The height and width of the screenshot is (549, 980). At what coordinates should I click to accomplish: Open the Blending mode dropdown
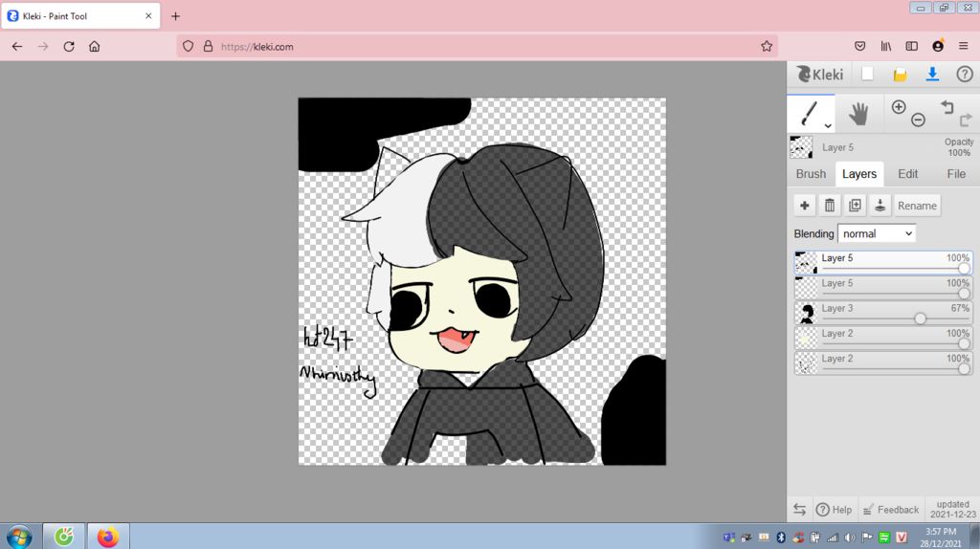pyautogui.click(x=877, y=233)
